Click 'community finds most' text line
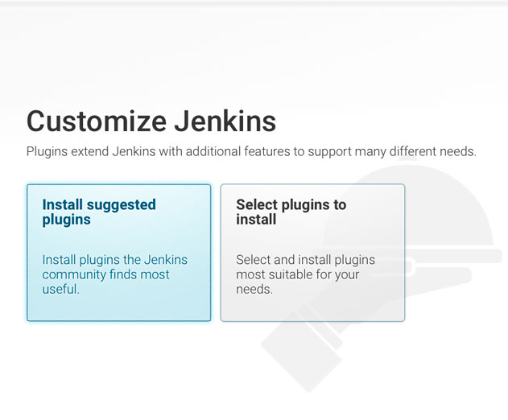This screenshot has width=508, height=420. (x=105, y=274)
